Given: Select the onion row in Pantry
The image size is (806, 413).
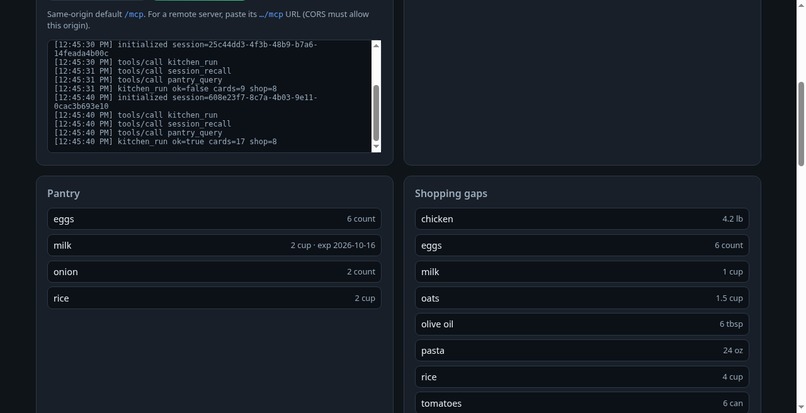Looking at the screenshot, I should [214, 272].
